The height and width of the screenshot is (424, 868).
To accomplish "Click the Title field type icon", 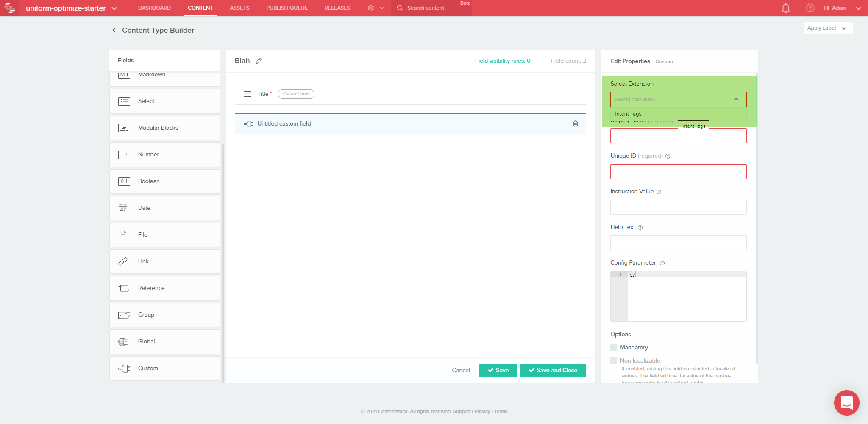I will (x=248, y=94).
